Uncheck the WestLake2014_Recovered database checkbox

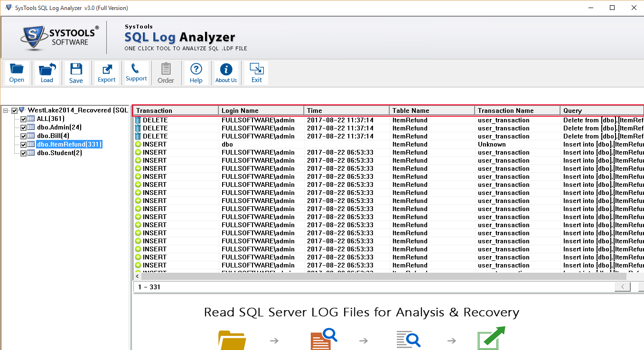15,111
